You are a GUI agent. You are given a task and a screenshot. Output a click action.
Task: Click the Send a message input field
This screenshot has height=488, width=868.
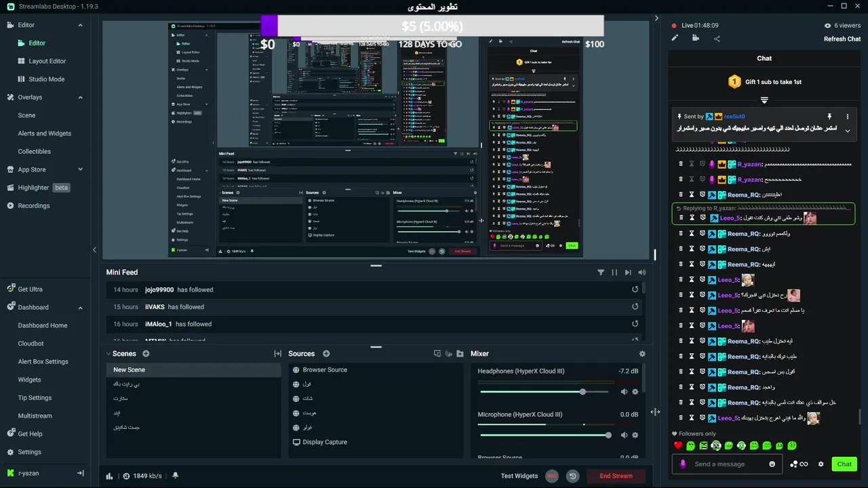(728, 464)
